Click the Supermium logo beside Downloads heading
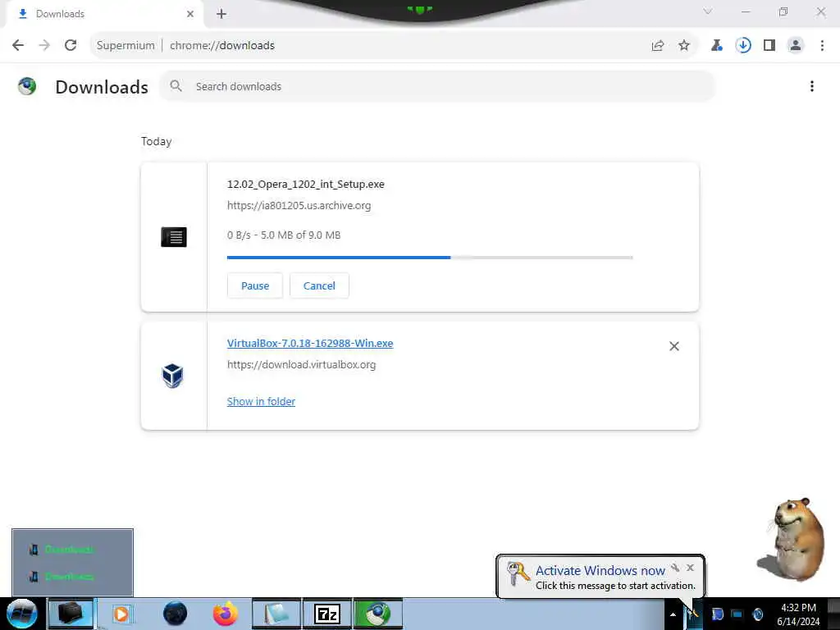Image resolution: width=840 pixels, height=630 pixels. (x=27, y=86)
